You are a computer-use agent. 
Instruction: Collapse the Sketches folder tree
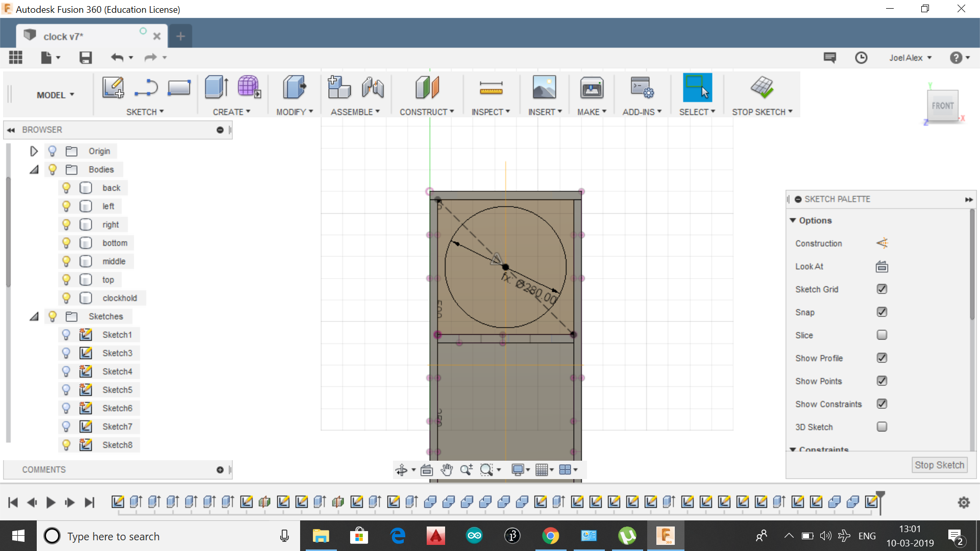[34, 316]
